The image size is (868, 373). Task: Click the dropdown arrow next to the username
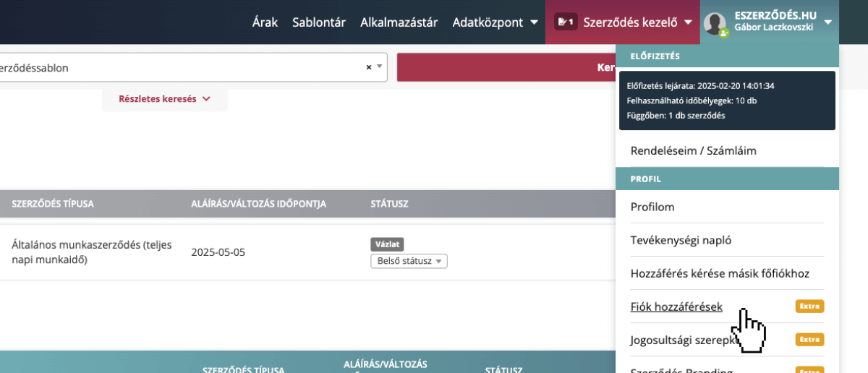[827, 22]
